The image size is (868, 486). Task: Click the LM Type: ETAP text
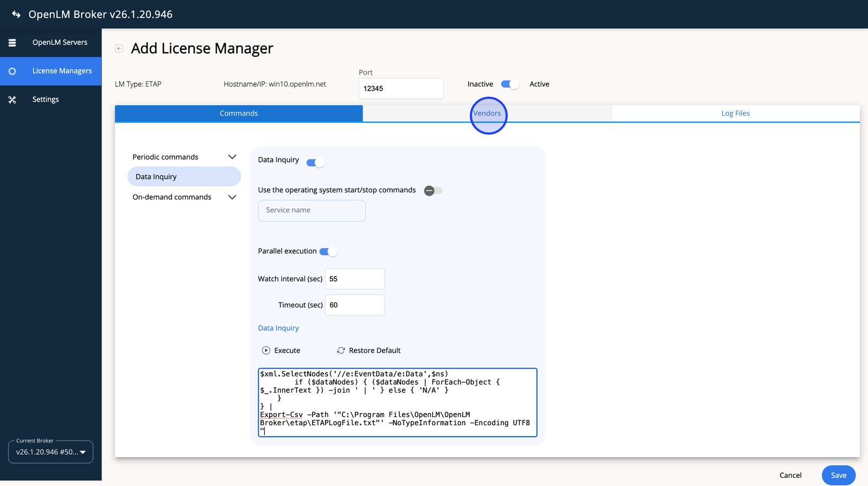click(x=138, y=84)
